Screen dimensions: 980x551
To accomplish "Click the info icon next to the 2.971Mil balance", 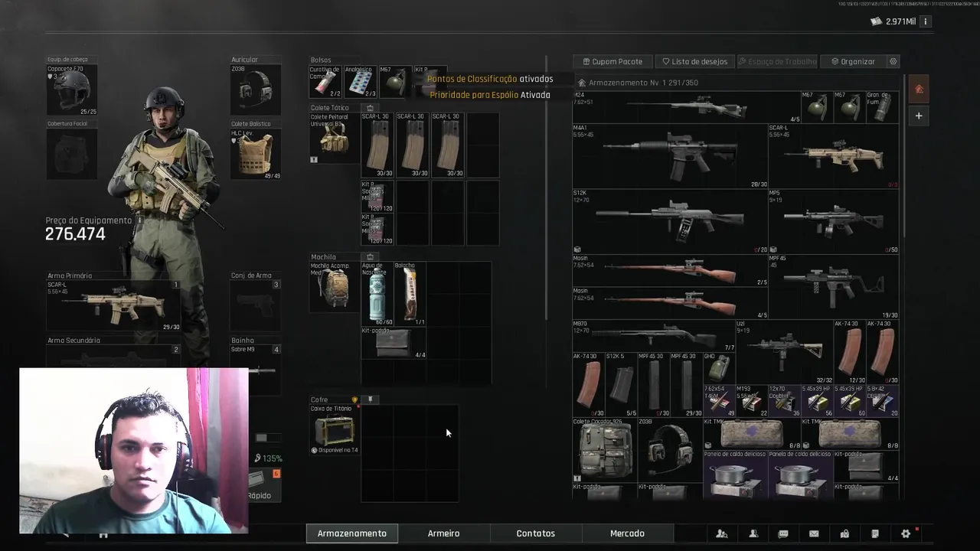I will (925, 21).
